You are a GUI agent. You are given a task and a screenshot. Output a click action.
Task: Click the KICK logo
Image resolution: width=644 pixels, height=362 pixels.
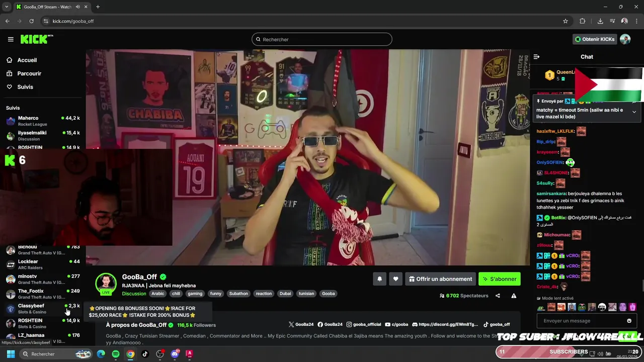tap(37, 39)
